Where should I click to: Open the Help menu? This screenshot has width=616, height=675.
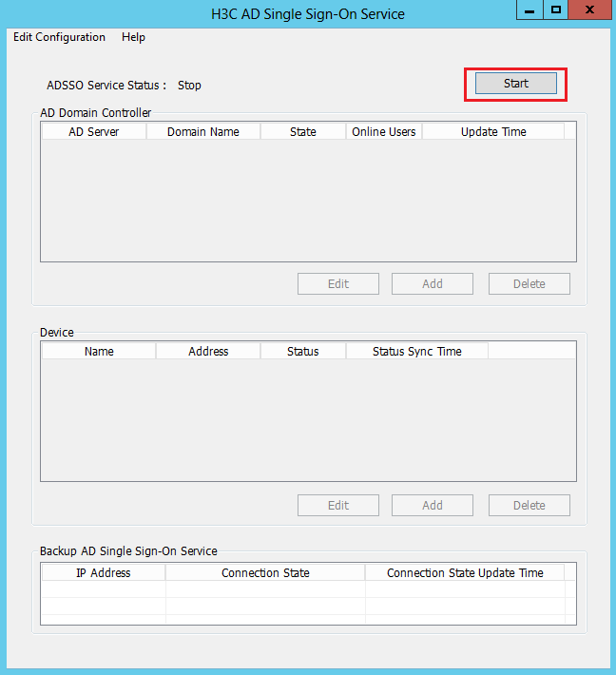(133, 37)
